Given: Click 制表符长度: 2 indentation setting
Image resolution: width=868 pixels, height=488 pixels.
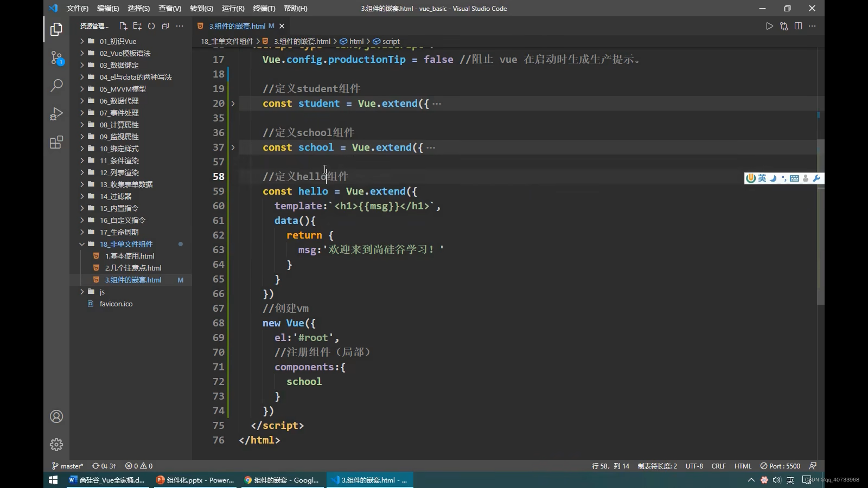Looking at the screenshot, I should pos(658,466).
